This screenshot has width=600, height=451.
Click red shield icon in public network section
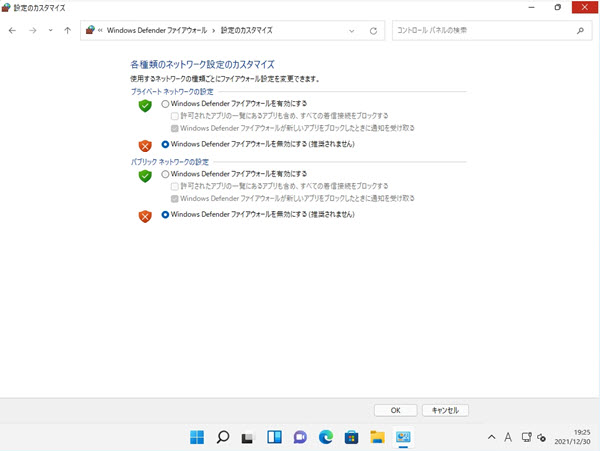coord(145,216)
